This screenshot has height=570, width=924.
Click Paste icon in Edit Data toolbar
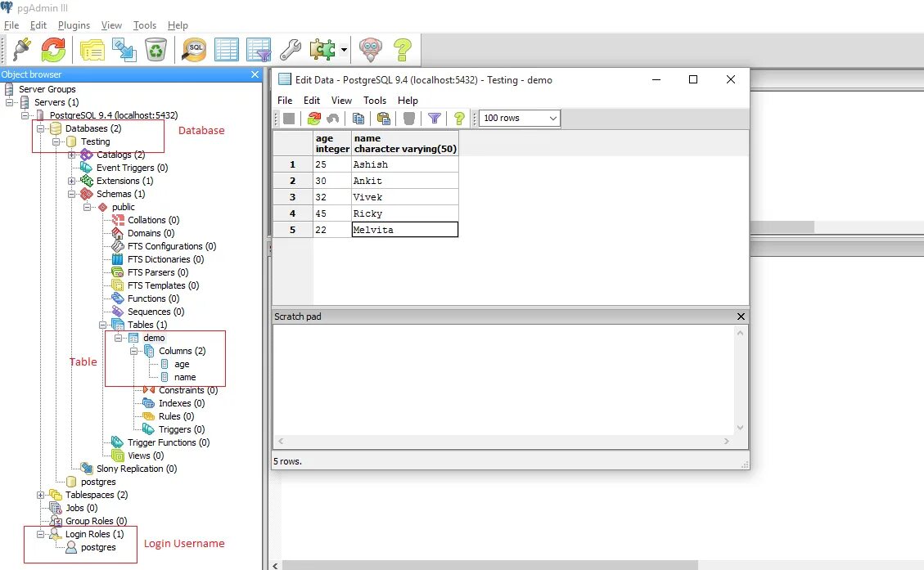click(x=384, y=119)
